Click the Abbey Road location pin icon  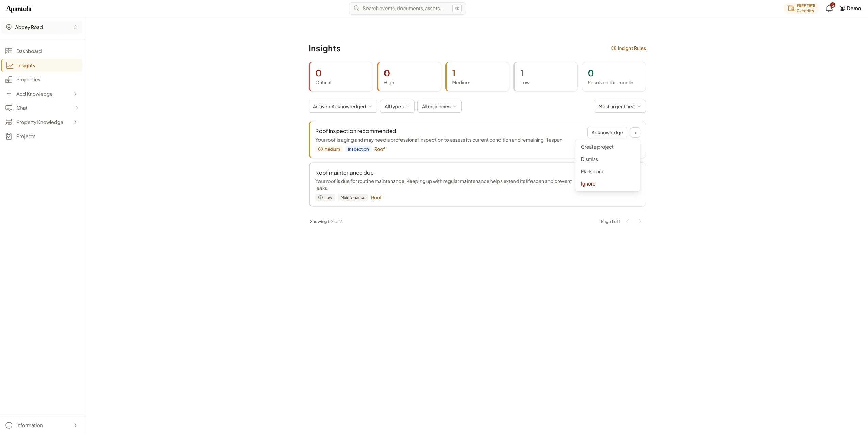coord(9,27)
